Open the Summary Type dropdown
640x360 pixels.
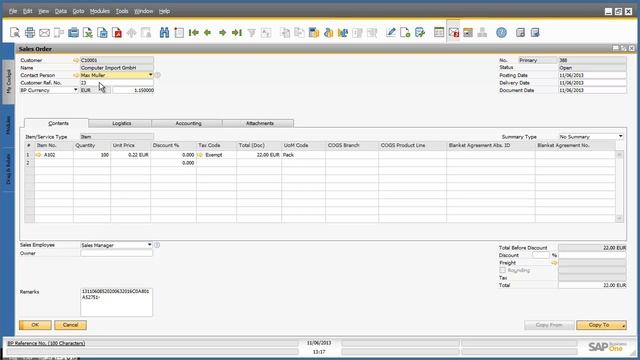(620, 136)
